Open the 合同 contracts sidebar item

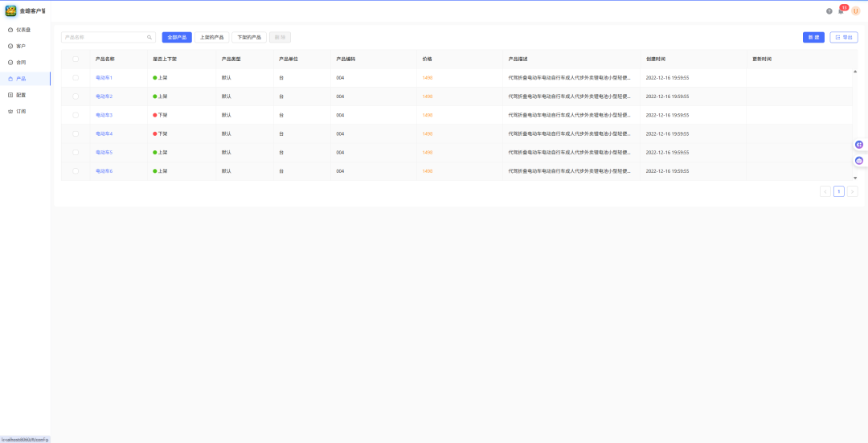point(25,63)
